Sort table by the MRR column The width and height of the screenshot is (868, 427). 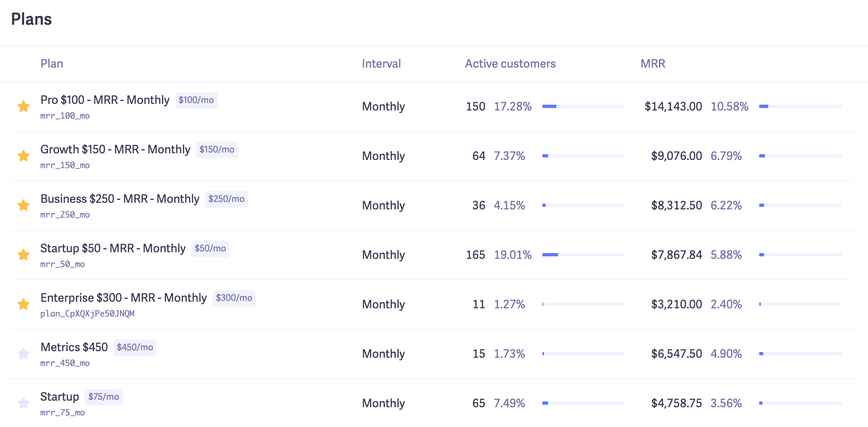pyautogui.click(x=652, y=63)
